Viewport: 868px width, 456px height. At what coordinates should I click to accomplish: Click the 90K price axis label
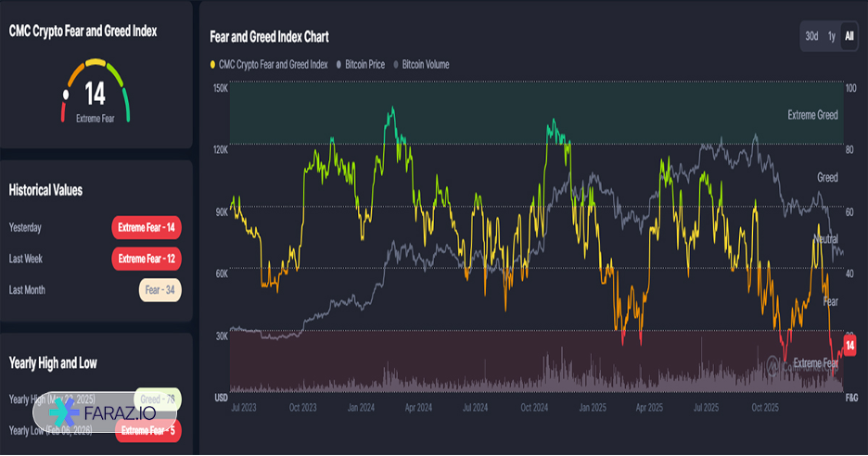click(222, 212)
